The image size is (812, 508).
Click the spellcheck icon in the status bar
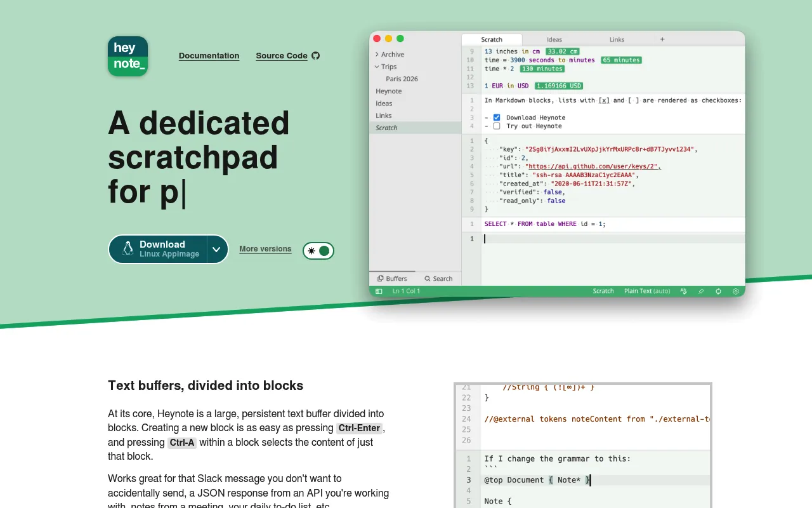[683, 291]
